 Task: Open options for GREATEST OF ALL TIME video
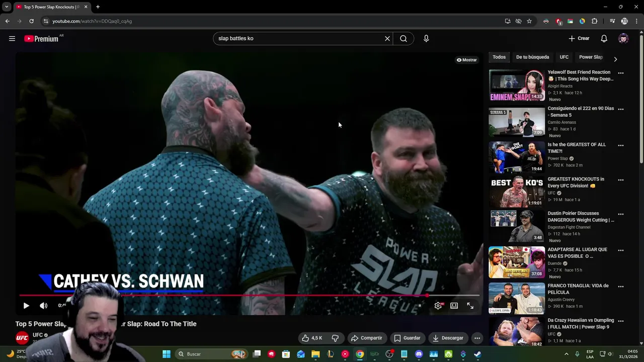coord(621,145)
